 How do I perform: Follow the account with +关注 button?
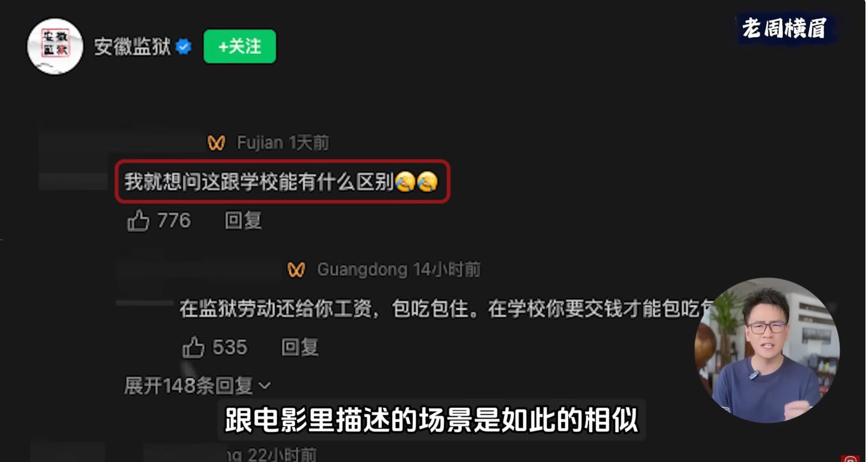(x=240, y=46)
